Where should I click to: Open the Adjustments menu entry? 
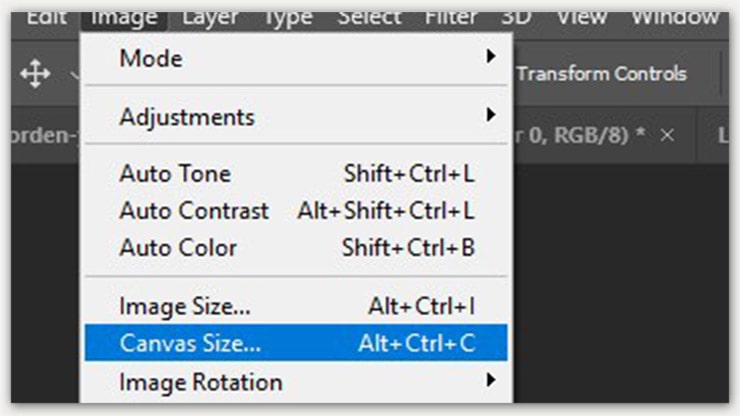click(x=187, y=117)
